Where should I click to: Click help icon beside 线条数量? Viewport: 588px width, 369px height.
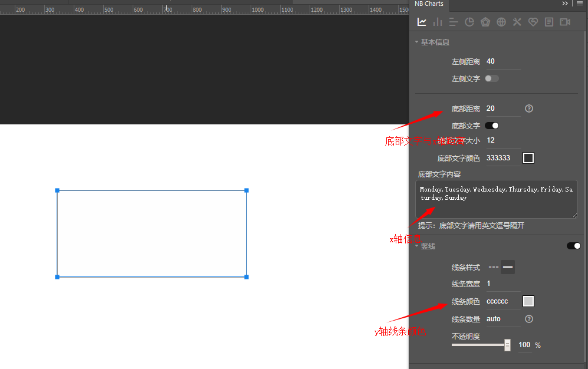(529, 319)
